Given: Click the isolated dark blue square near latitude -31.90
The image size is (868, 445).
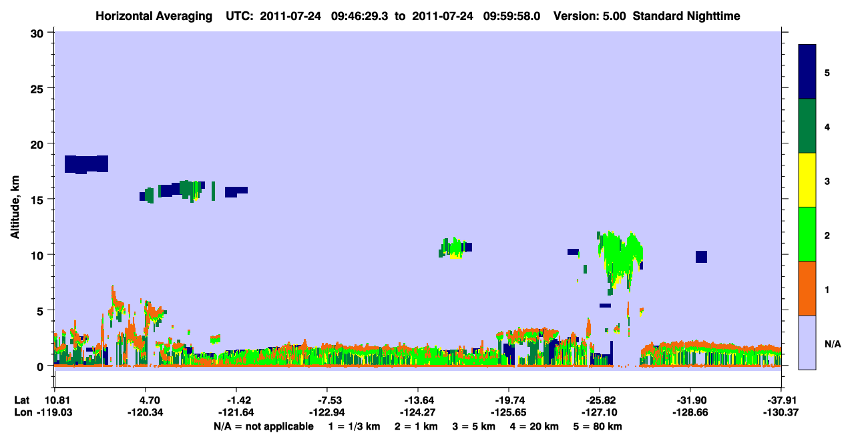Looking at the screenshot, I should pos(701,257).
